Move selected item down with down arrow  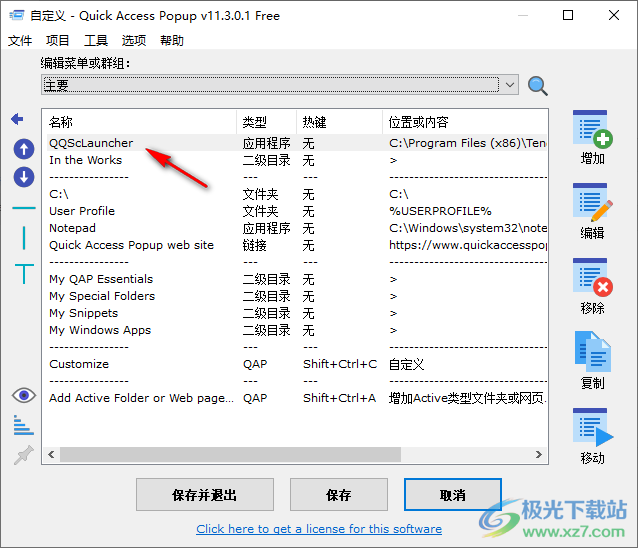tap(24, 177)
